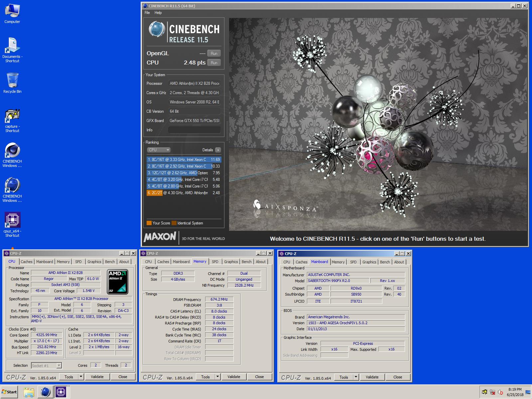Click the DRAM Frequency value 674.2 MHz
This screenshot has height=399, width=532.
pos(219,299)
